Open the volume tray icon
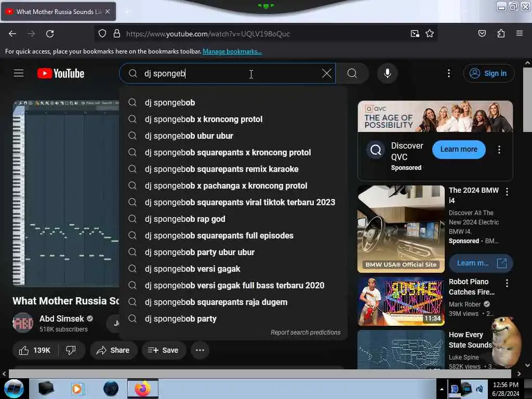Viewport: 532px width, 399px height. 479,389
